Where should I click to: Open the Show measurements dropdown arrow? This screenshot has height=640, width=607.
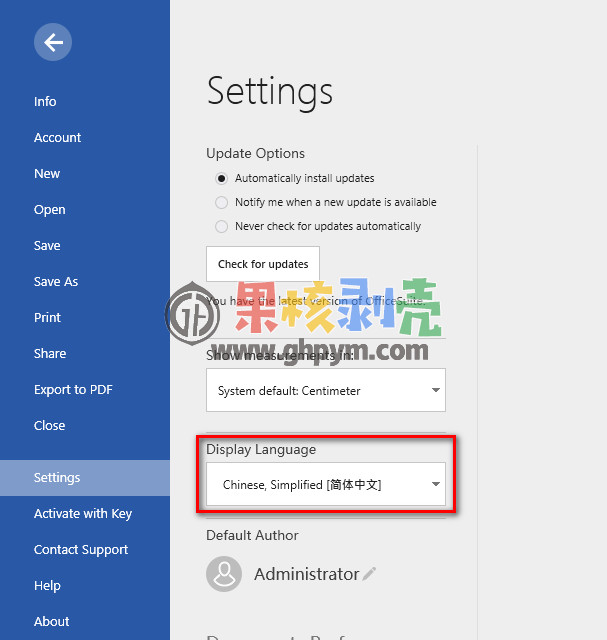(x=436, y=390)
